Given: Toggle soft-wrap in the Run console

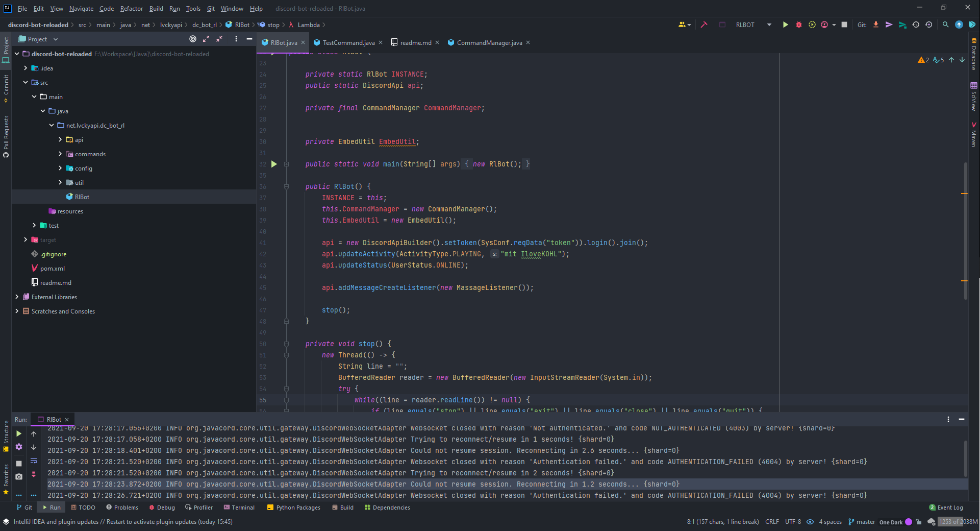Looking at the screenshot, I should point(34,461).
